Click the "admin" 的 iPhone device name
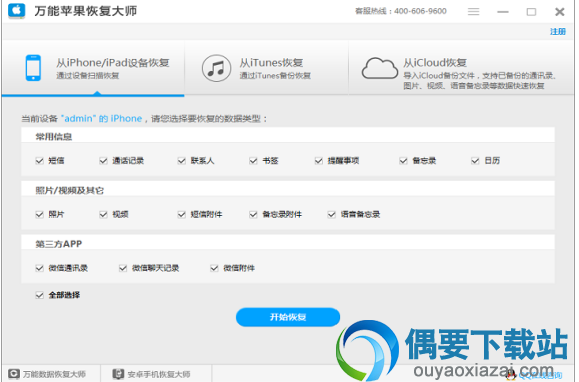The image size is (579, 382). click(x=101, y=118)
